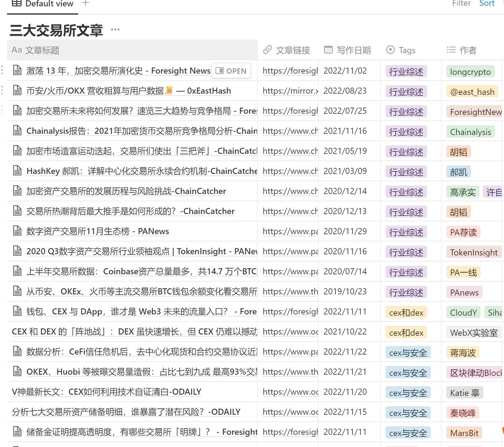Viewport: 504px width, 447px height.
Task: Click the 三大交易所文章 database title
Action: (x=56, y=30)
